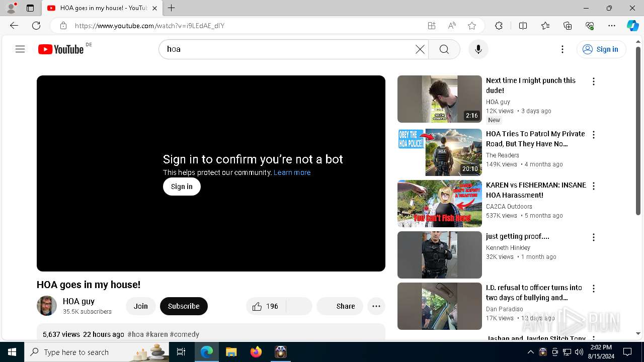
Task: Open options for 'just getting proof' video
Action: pos(594,237)
